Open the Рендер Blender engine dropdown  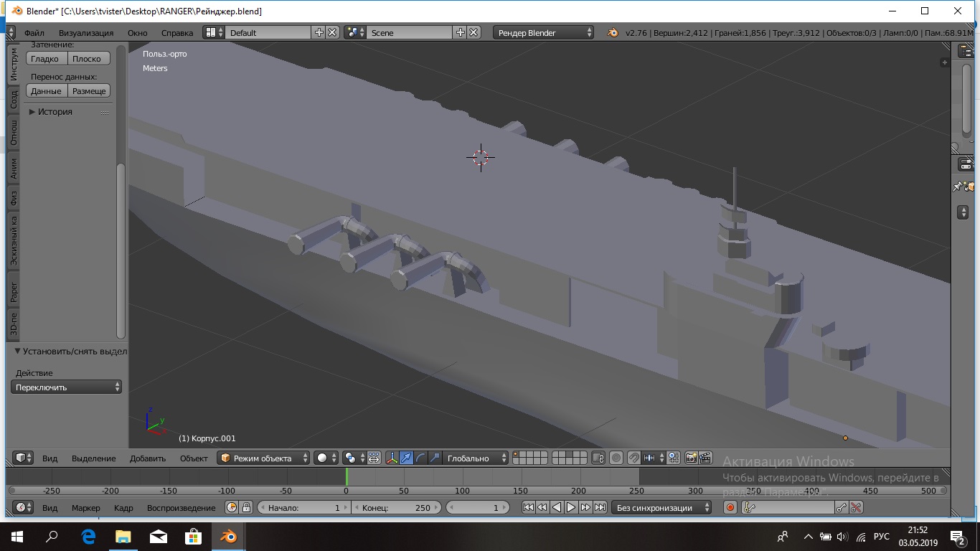coord(543,32)
